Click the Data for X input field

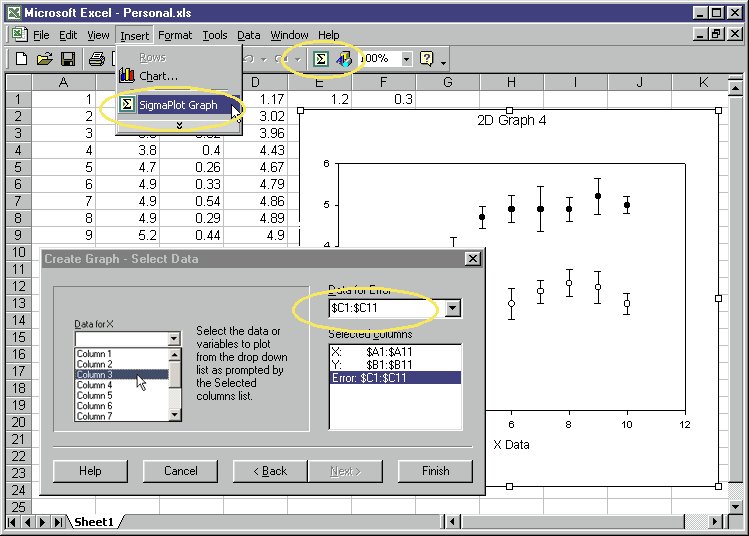pos(122,339)
